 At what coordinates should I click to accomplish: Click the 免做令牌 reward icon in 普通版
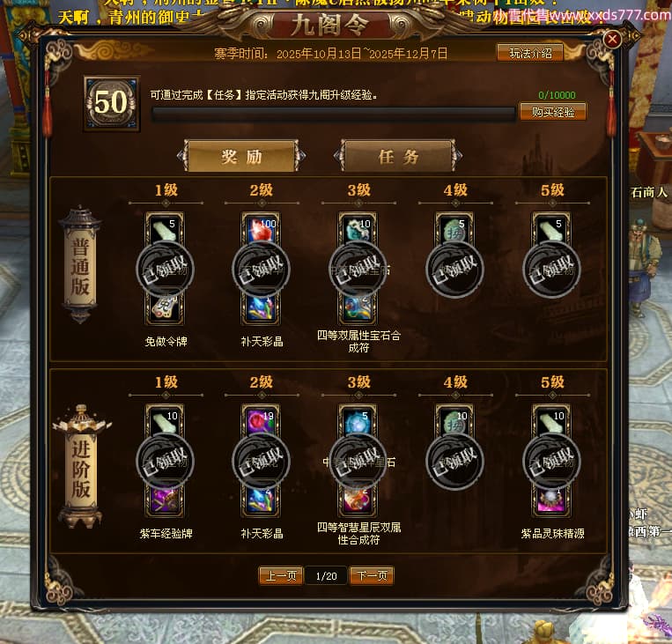click(x=166, y=308)
